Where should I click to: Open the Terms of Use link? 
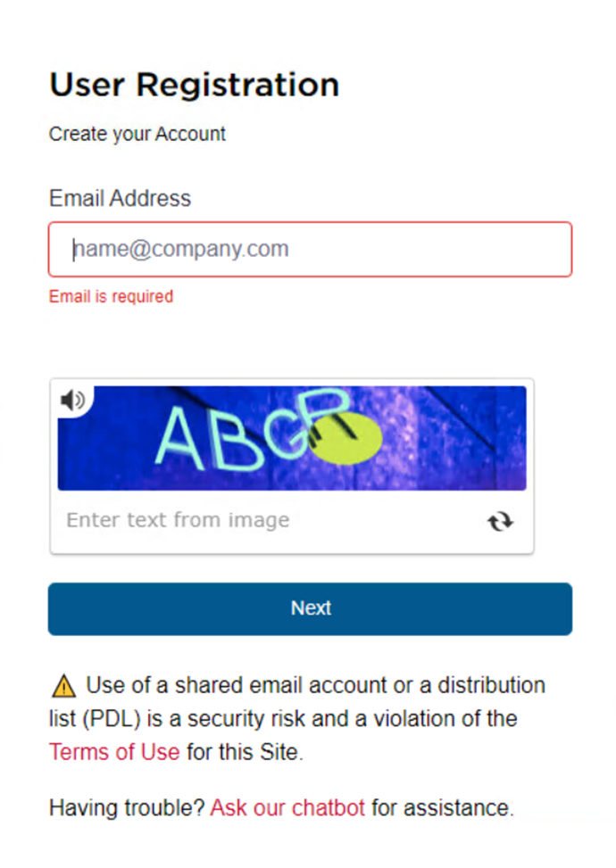(114, 752)
